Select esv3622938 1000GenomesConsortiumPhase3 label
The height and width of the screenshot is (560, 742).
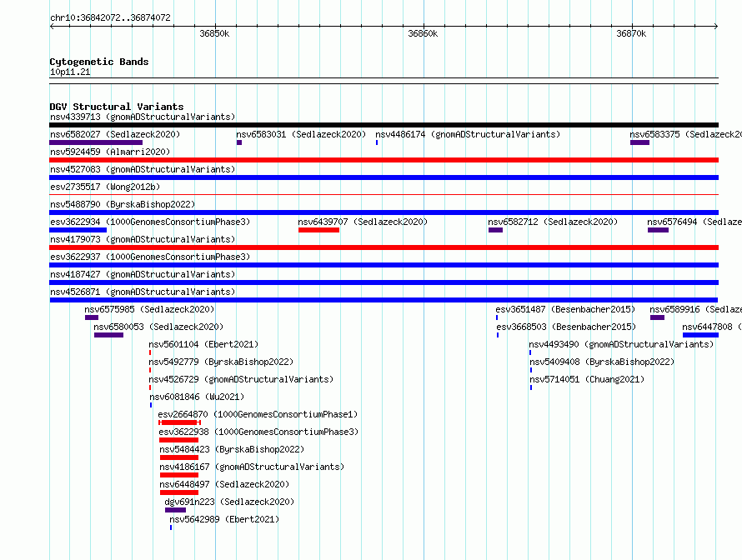pos(258,432)
